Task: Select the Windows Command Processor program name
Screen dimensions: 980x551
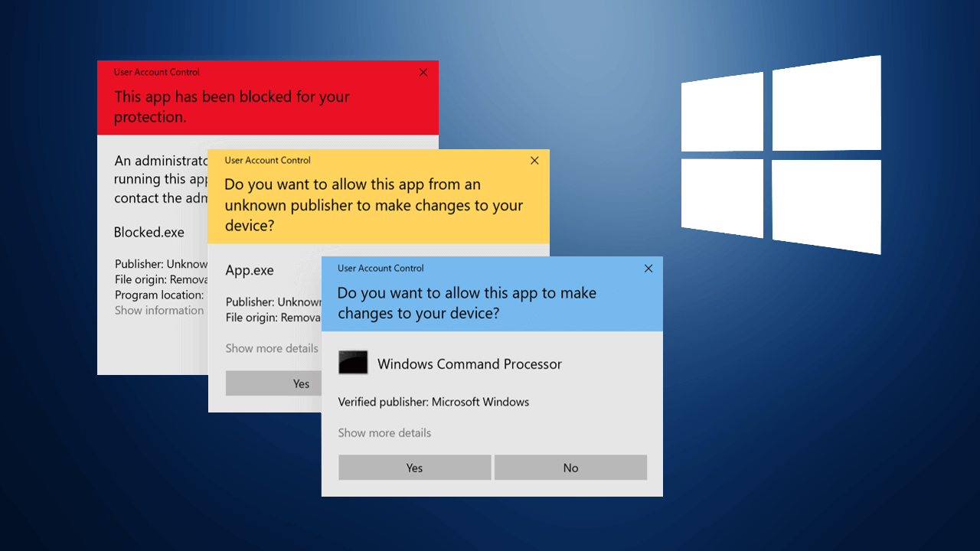Action: pos(469,364)
